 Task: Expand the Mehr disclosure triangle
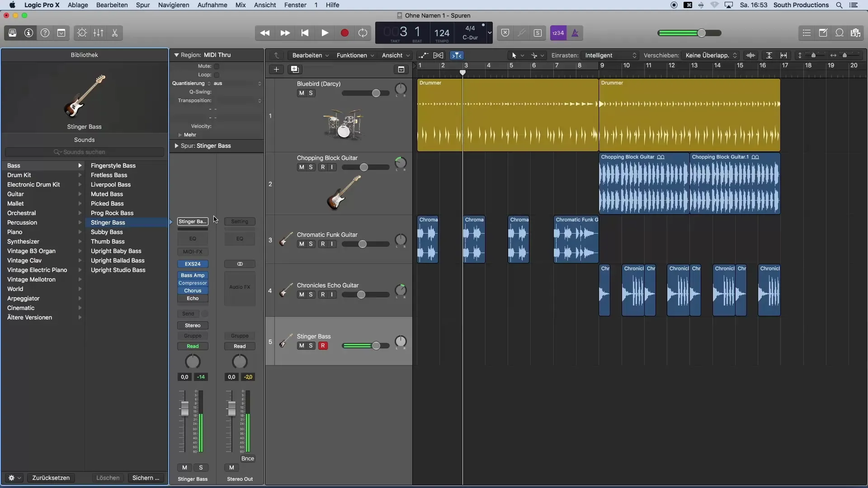click(180, 135)
